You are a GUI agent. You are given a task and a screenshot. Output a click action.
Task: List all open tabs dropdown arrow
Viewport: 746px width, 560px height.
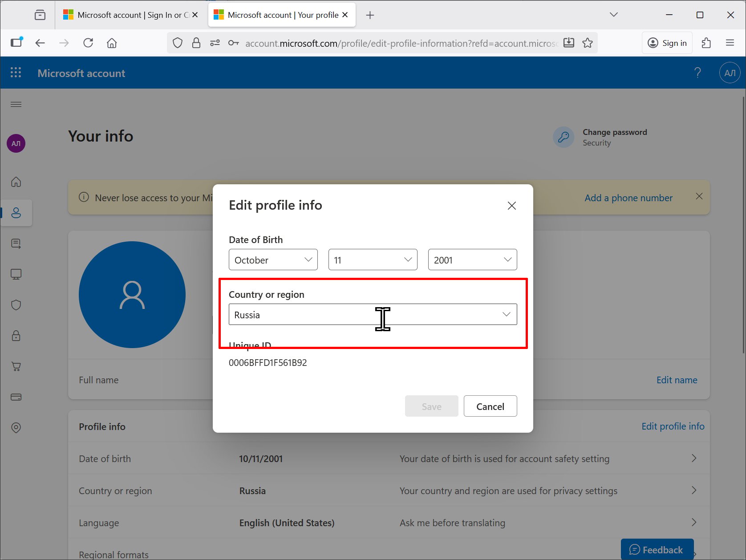tap(613, 15)
